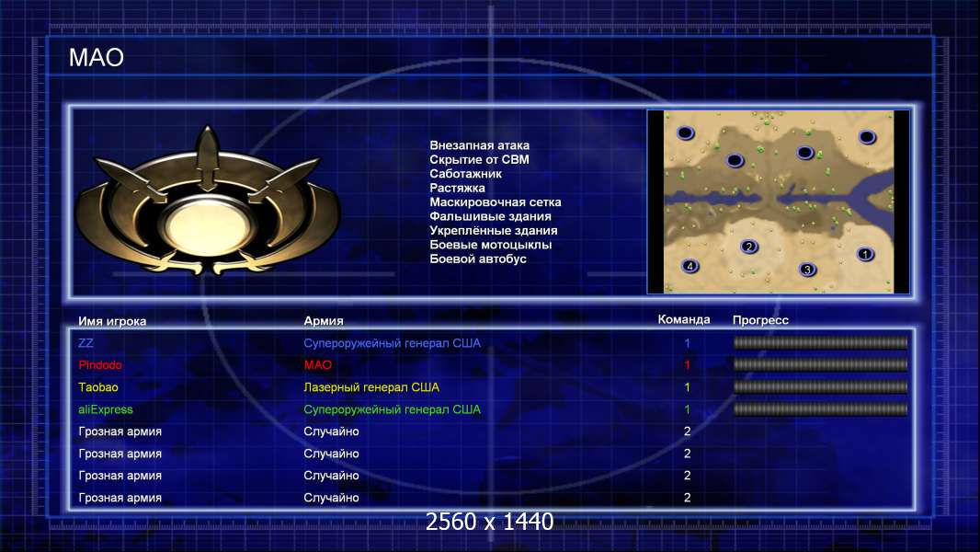980x552 pixels.
Task: Click ZZ's army 'Супероружейный генерал США'
Action: (x=392, y=342)
